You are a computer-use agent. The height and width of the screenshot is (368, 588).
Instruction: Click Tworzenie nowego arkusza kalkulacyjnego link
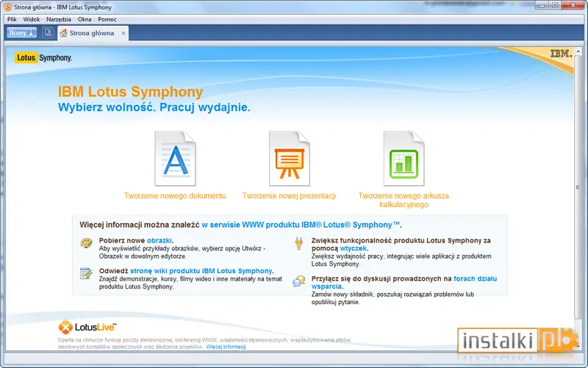(404, 200)
